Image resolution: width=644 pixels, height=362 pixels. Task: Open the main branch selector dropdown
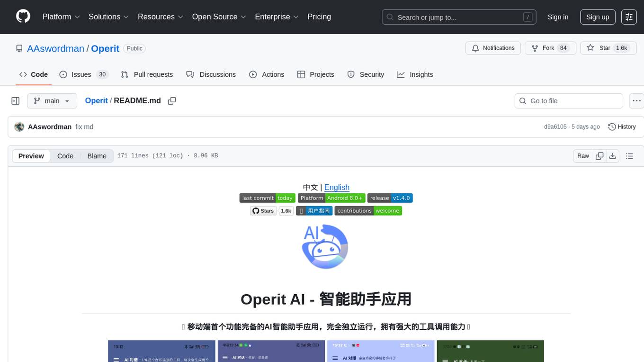[x=52, y=101]
